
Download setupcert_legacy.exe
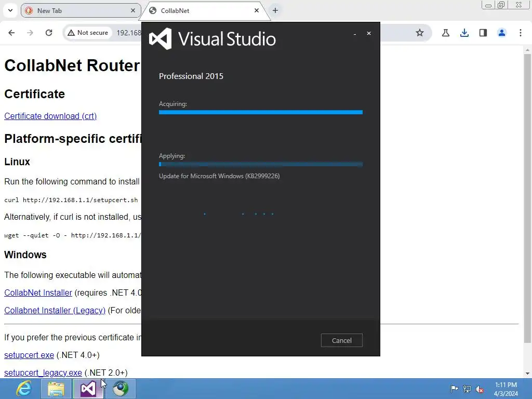pyautogui.click(x=43, y=373)
